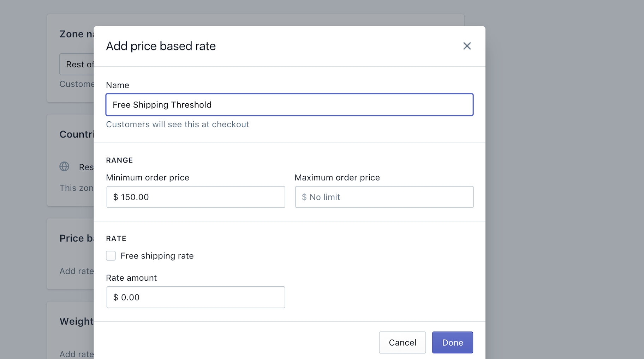Screen dimensions: 644x359
Task: Click dollar sign prefix in Minimum order price
Action: coord(115,197)
